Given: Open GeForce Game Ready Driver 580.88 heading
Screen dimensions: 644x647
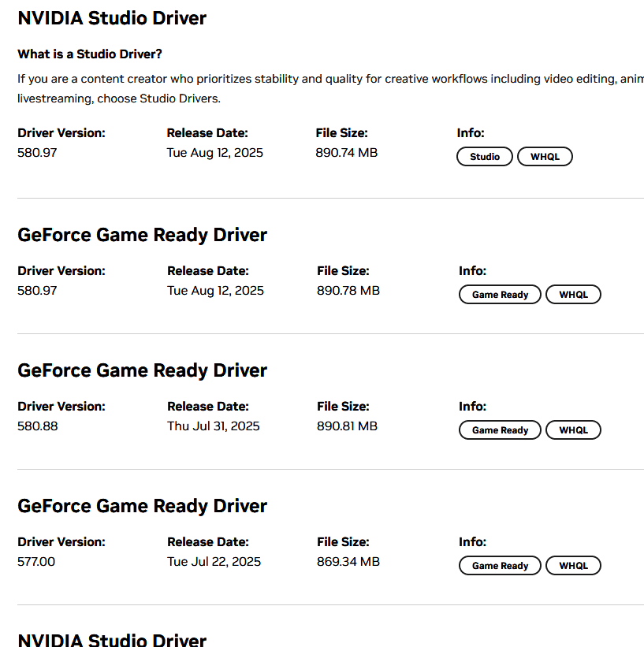Looking at the screenshot, I should point(142,370).
